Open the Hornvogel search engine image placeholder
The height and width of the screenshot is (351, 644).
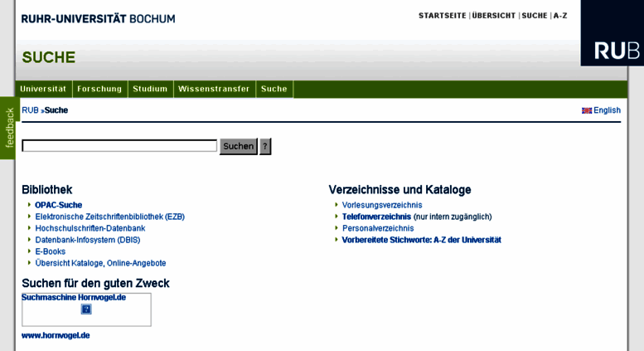[x=86, y=309]
